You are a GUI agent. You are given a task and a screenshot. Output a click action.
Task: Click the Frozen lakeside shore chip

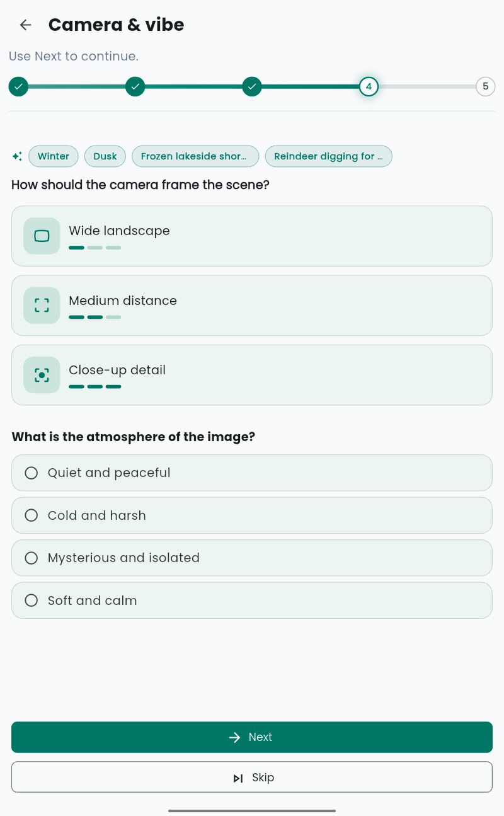pyautogui.click(x=195, y=156)
